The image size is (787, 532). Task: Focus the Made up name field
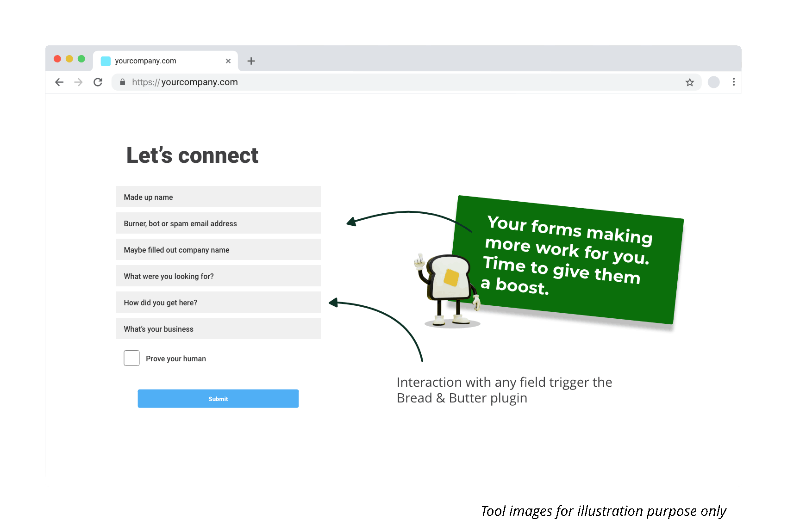pos(218,197)
